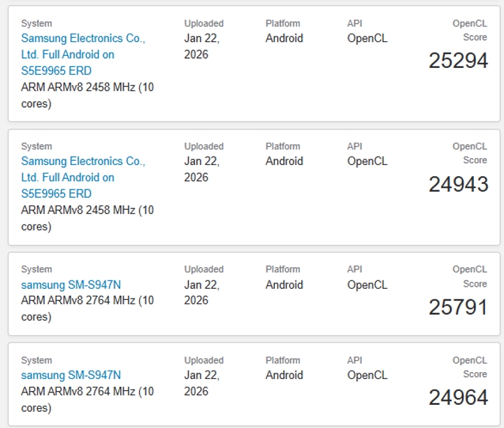
Task: Click Uploaded label in the 24943 card
Action: coord(203,146)
